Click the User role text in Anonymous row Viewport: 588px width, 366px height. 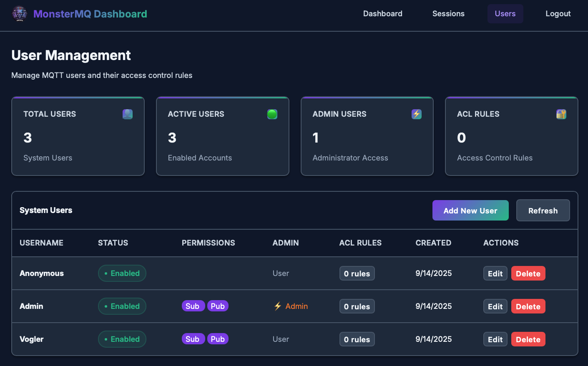point(281,273)
